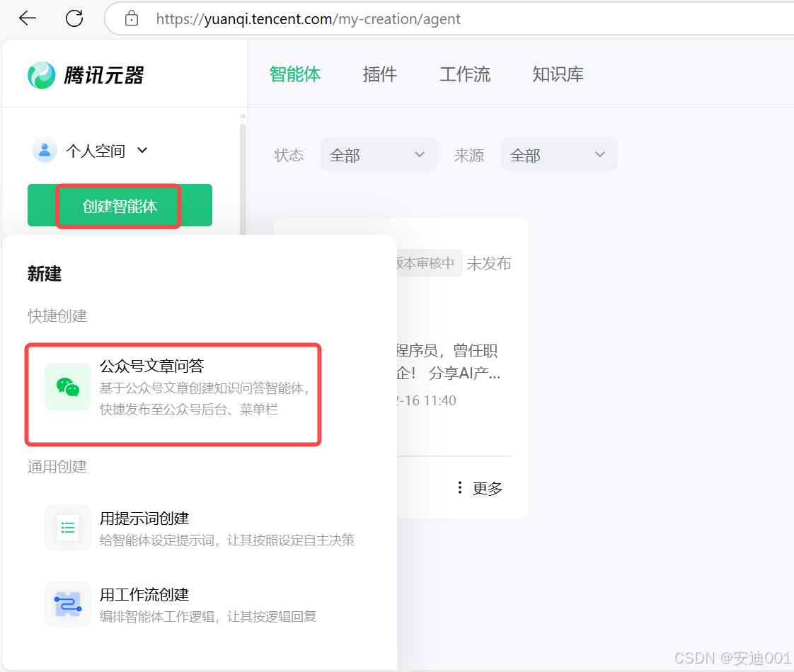The image size is (794, 672).
Task: Switch to the 插件 tab
Action: tap(380, 74)
